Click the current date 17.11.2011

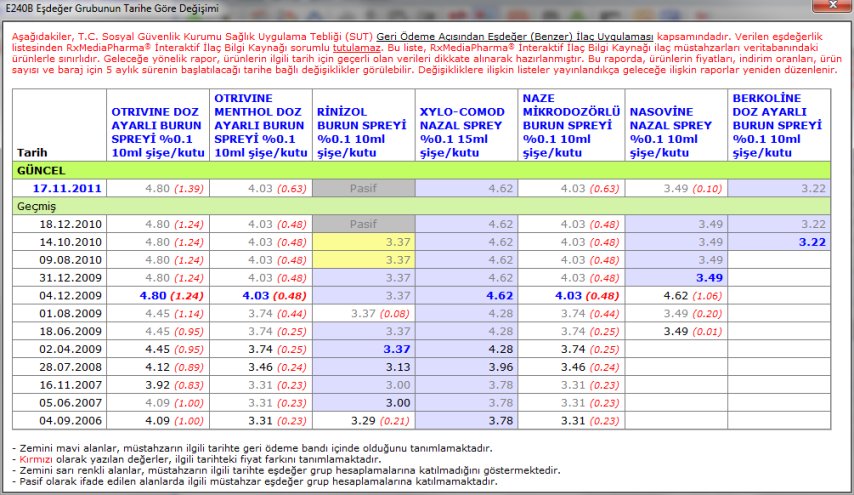pos(67,187)
